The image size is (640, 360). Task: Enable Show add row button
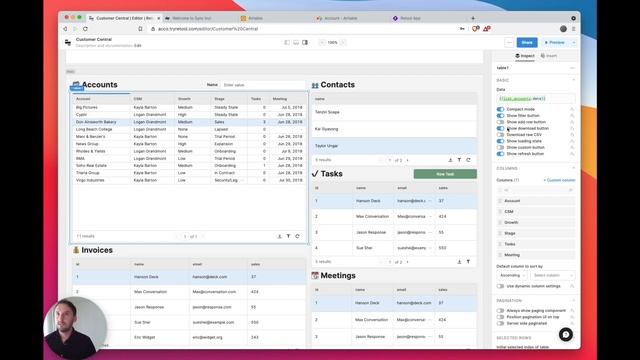pos(500,122)
